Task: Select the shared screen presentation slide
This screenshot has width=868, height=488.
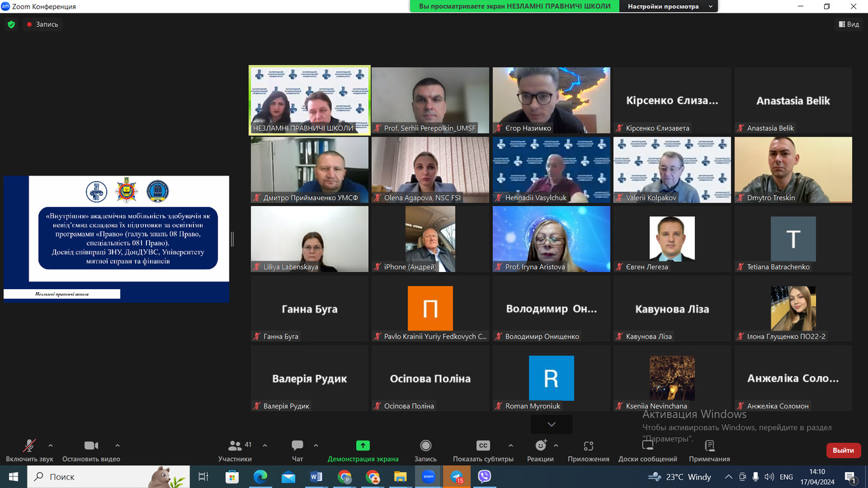Action: click(x=116, y=239)
